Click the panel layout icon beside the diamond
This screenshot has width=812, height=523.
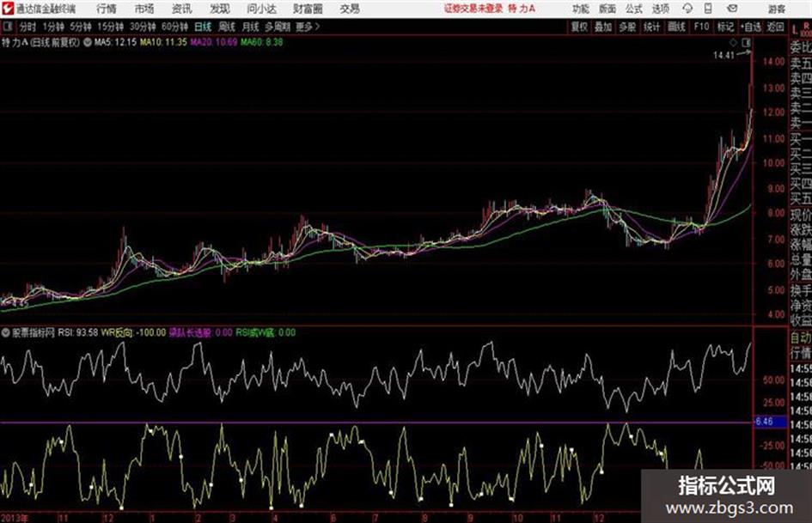click(746, 42)
